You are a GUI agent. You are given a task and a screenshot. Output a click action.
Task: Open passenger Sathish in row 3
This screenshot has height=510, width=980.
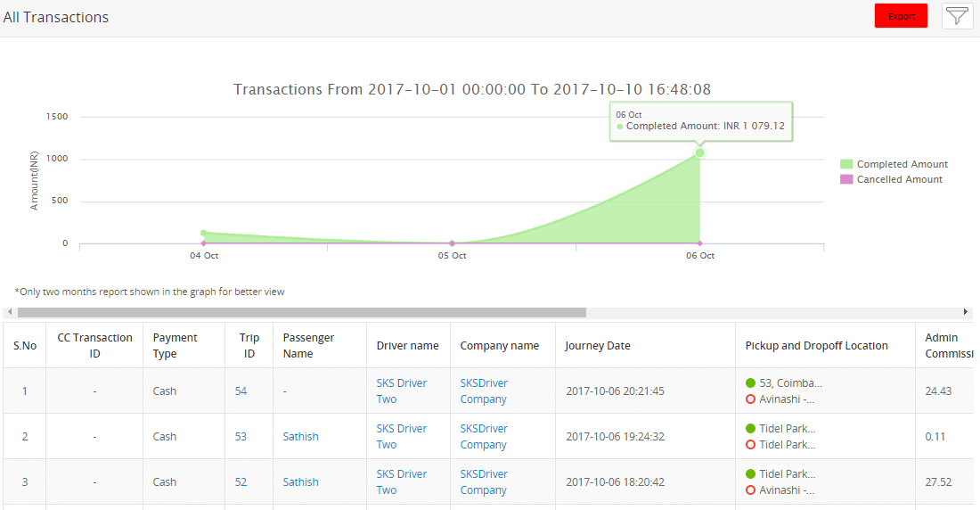[300, 482]
